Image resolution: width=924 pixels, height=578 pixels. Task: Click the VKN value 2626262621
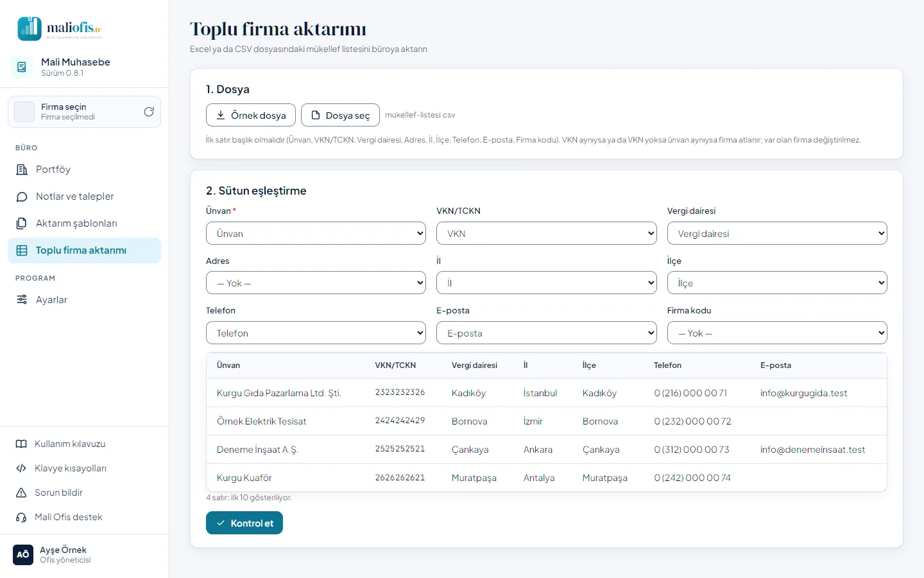pos(400,478)
